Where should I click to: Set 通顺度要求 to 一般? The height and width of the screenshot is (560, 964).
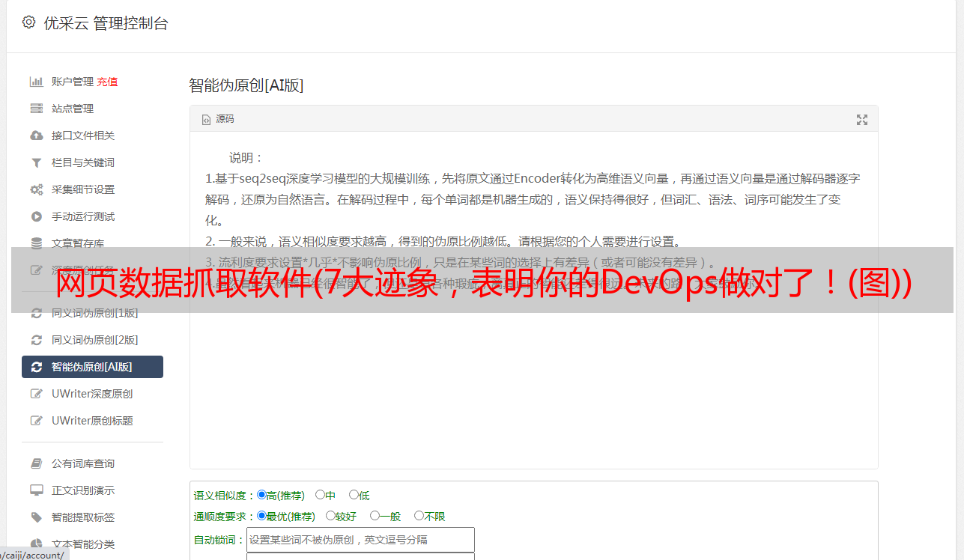pyautogui.click(x=375, y=516)
